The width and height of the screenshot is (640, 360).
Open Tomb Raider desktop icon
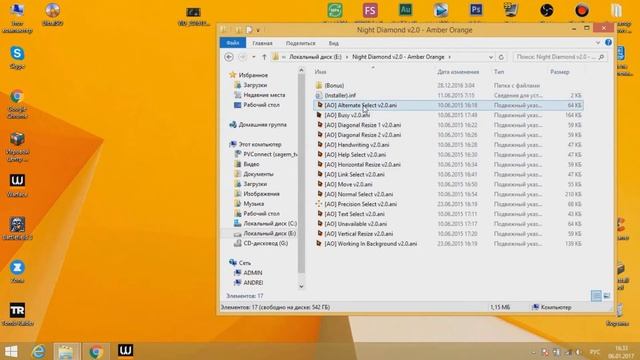(17, 314)
